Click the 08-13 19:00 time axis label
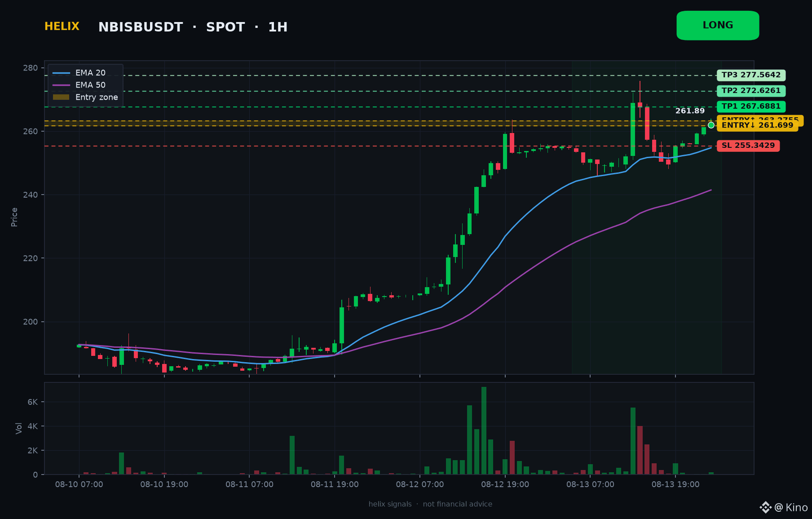This screenshot has height=519, width=812. [675, 484]
